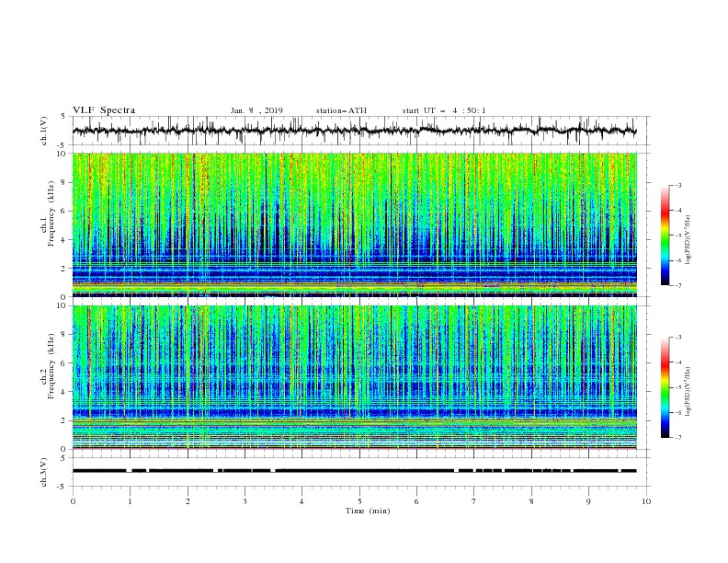Click the ch.1 spectrogram "2" kHz tick label
This screenshot has width=728, height=563.
click(65, 269)
